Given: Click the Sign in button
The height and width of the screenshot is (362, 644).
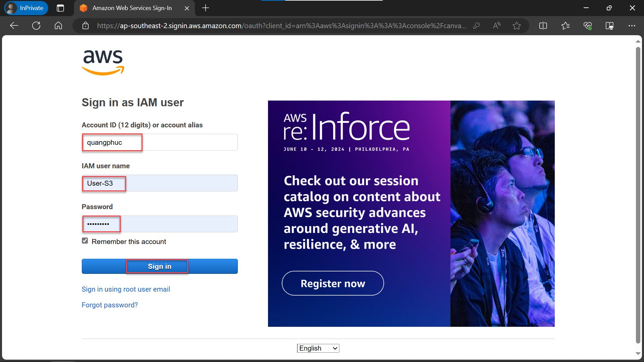Looking at the screenshot, I should pyautogui.click(x=160, y=266).
